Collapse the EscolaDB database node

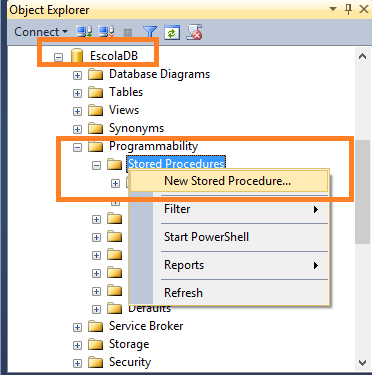[58, 57]
